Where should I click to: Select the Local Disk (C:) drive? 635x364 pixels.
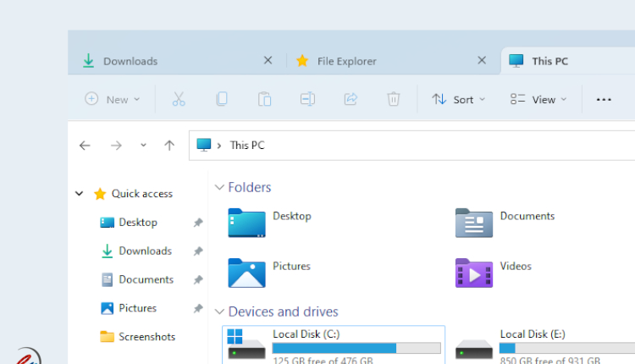333,345
